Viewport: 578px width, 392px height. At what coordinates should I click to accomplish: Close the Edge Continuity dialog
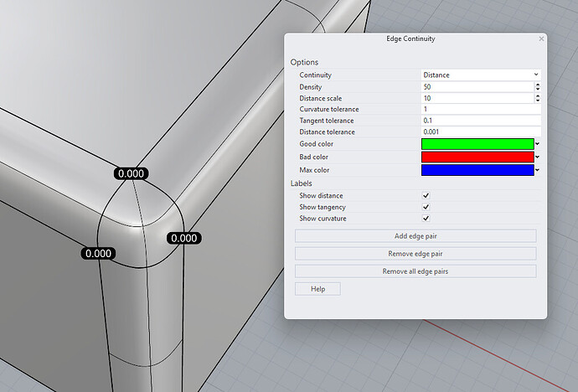click(541, 39)
